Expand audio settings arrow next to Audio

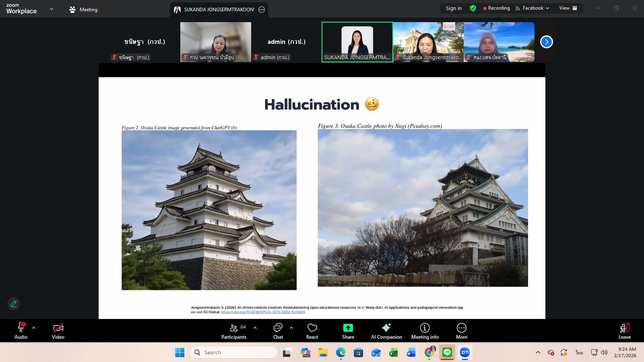(34, 328)
